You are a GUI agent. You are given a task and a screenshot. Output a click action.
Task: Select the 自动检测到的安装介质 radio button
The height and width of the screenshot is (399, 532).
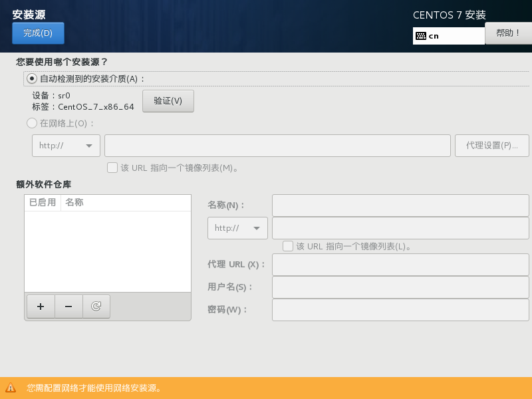coord(31,78)
